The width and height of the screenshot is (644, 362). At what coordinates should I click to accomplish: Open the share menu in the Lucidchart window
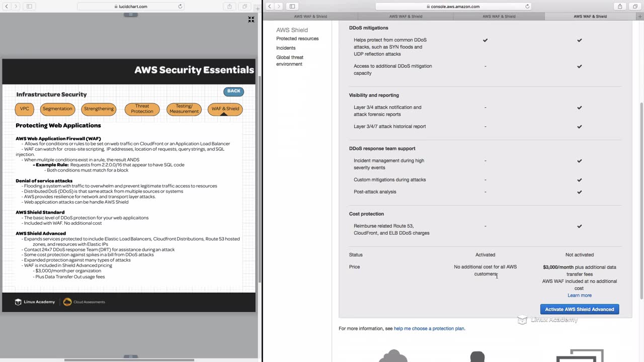click(x=229, y=7)
